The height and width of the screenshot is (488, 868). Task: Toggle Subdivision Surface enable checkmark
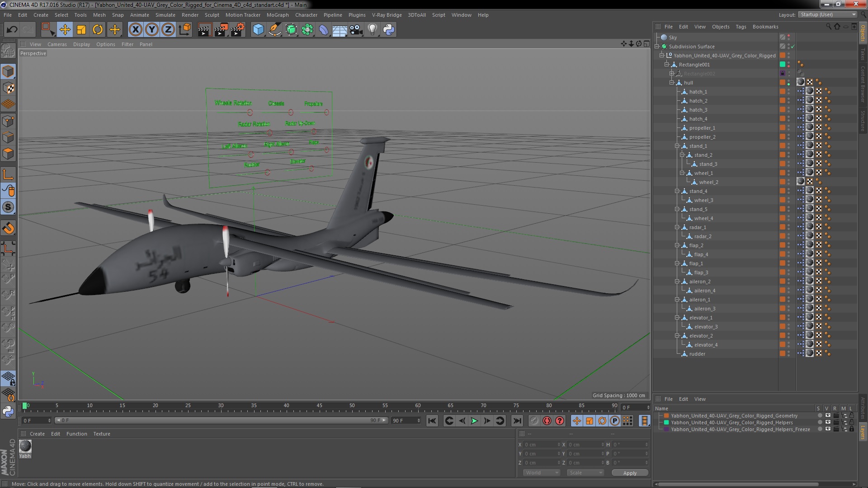(793, 47)
